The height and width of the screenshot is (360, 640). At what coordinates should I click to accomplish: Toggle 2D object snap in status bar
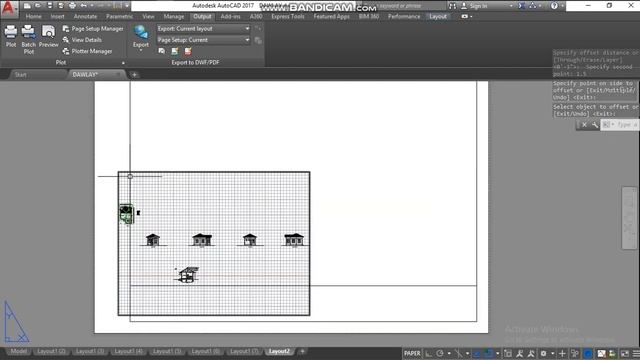[x=488, y=353]
